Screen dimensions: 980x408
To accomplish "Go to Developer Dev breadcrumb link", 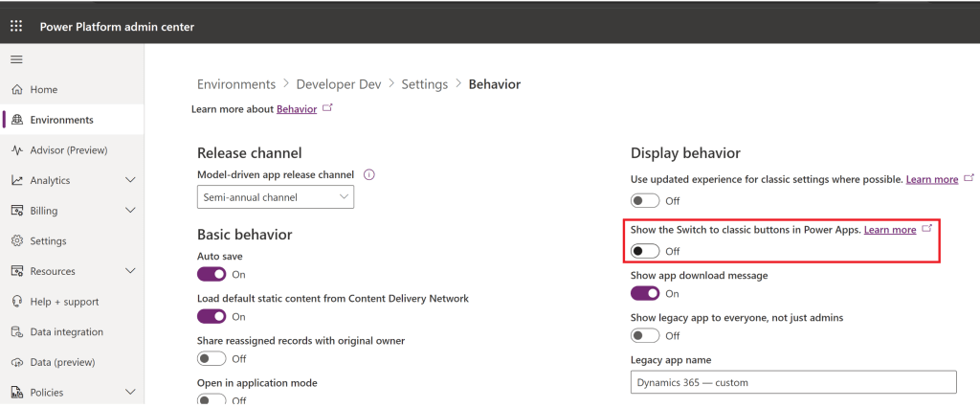I will coord(338,84).
